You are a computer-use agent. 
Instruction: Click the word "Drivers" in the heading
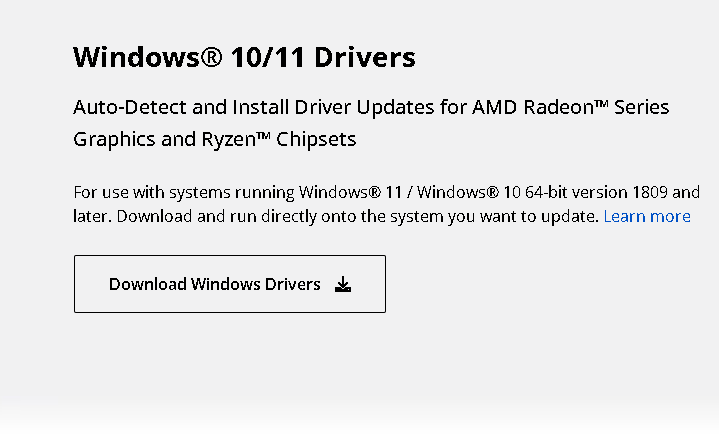pos(364,57)
